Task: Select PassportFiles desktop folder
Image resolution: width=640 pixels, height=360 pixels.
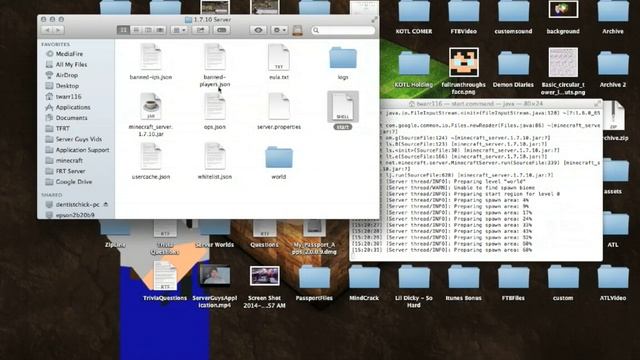Action: (314, 277)
